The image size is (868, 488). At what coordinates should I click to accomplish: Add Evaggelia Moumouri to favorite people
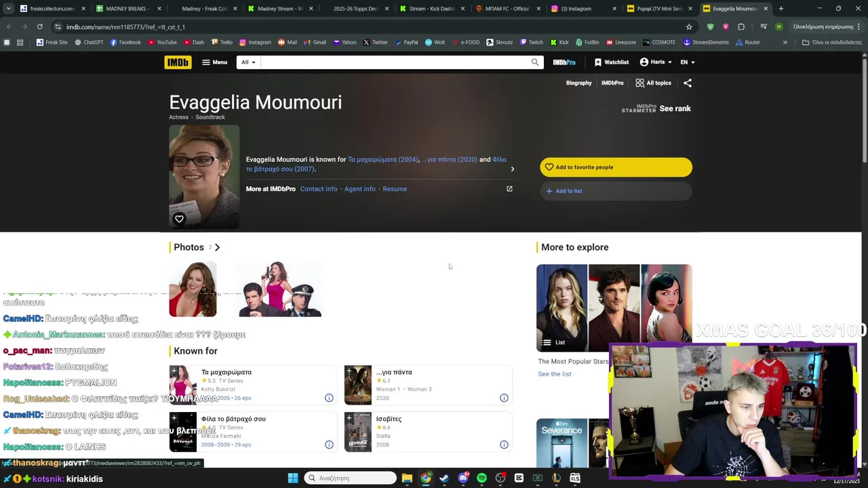pos(616,167)
